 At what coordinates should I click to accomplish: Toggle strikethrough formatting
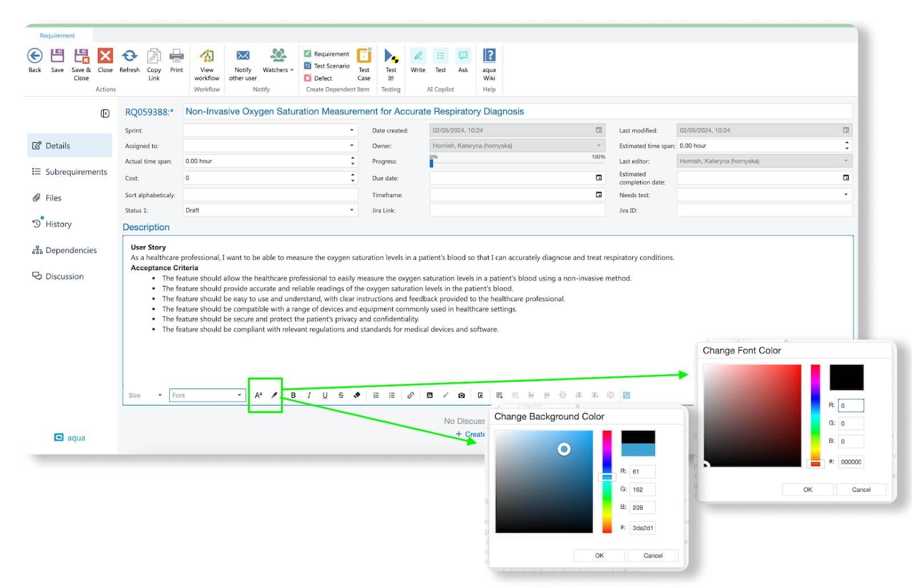[x=341, y=395]
